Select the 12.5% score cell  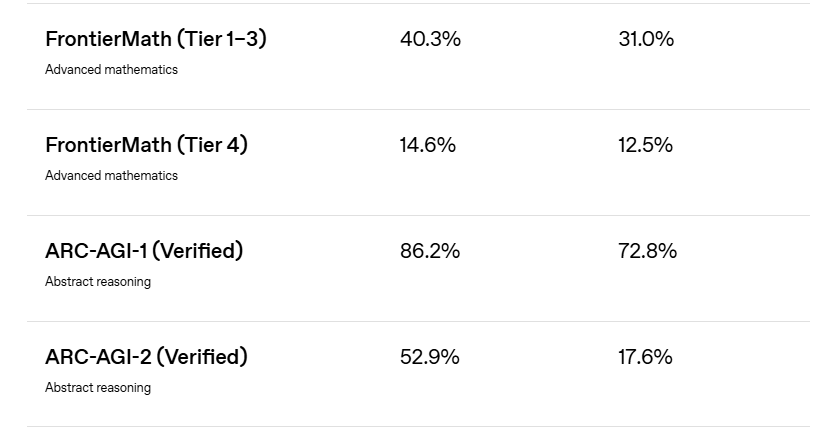(646, 145)
